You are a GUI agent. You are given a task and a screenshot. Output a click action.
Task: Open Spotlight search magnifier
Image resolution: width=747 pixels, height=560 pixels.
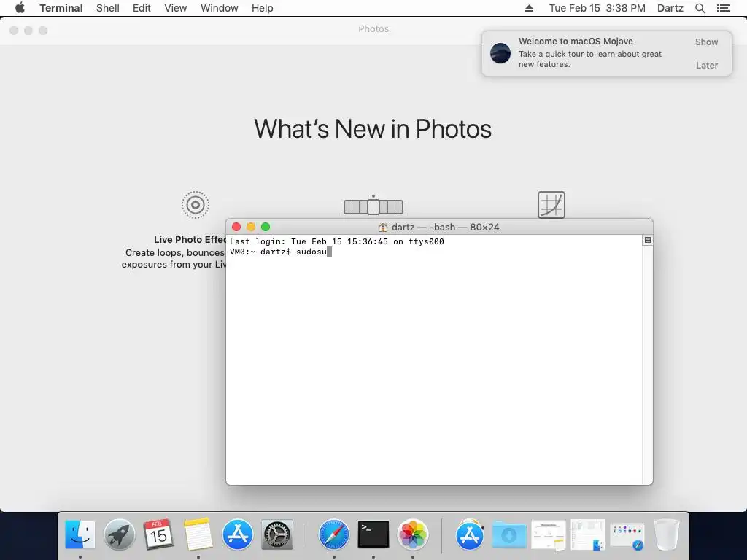pos(700,8)
